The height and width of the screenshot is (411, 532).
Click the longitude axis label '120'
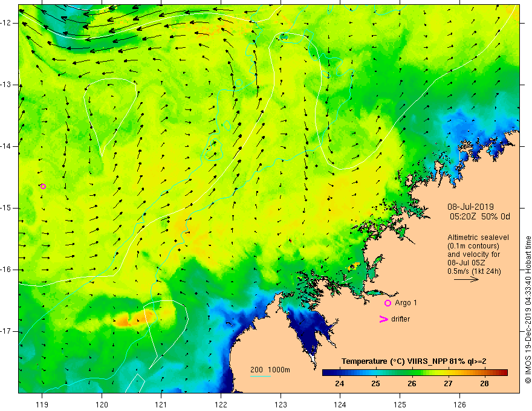pyautogui.click(x=102, y=404)
